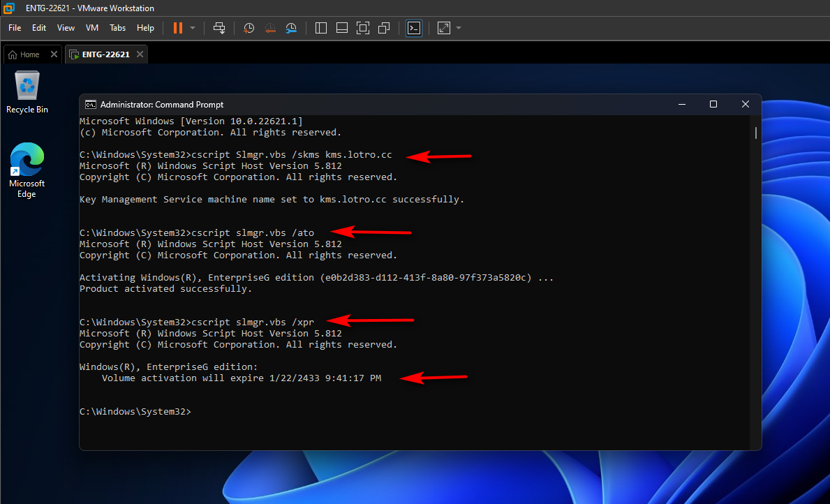This screenshot has width=830, height=504.
Task: Click the last C:\Windows\System32> prompt
Action: pyautogui.click(x=135, y=411)
